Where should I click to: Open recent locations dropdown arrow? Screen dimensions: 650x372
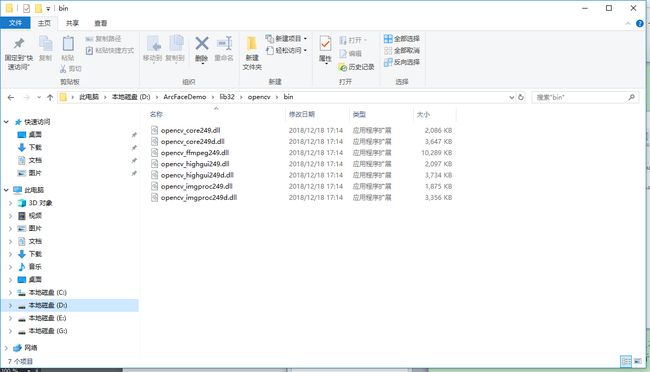(x=39, y=97)
